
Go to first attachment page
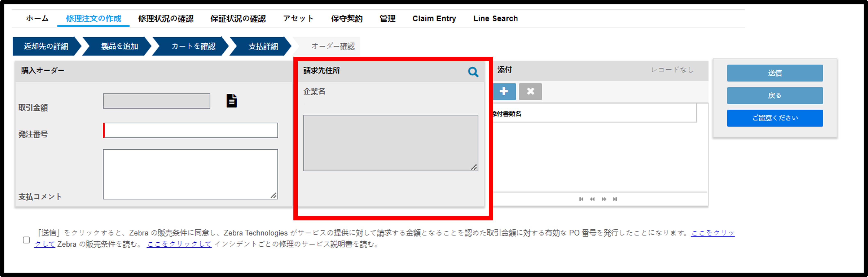[x=581, y=199]
